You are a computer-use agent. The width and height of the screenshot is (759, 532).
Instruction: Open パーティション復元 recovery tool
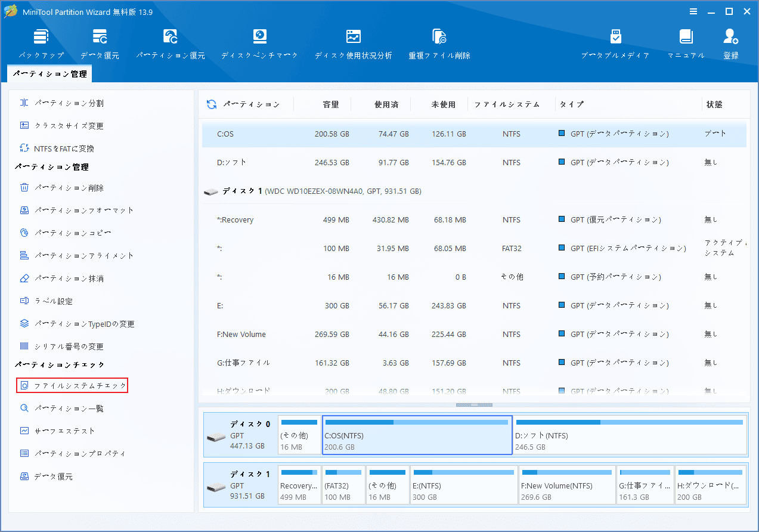click(170, 44)
